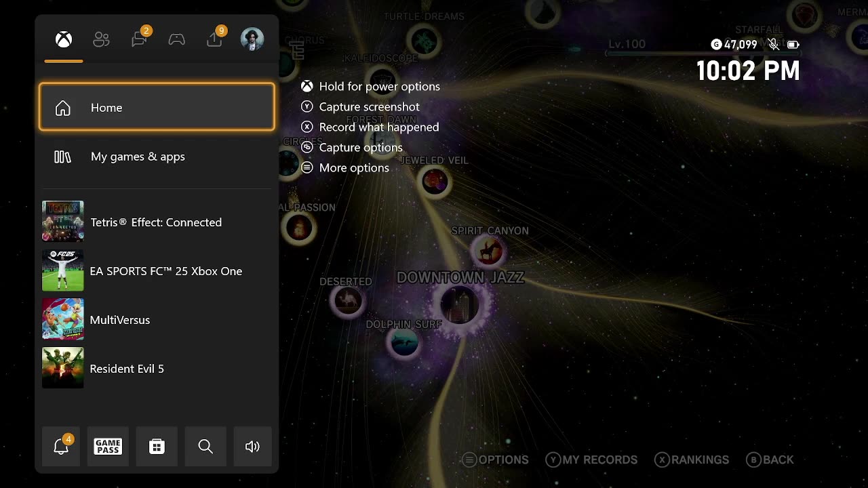
Task: Select the Home menu item
Action: pos(157,107)
